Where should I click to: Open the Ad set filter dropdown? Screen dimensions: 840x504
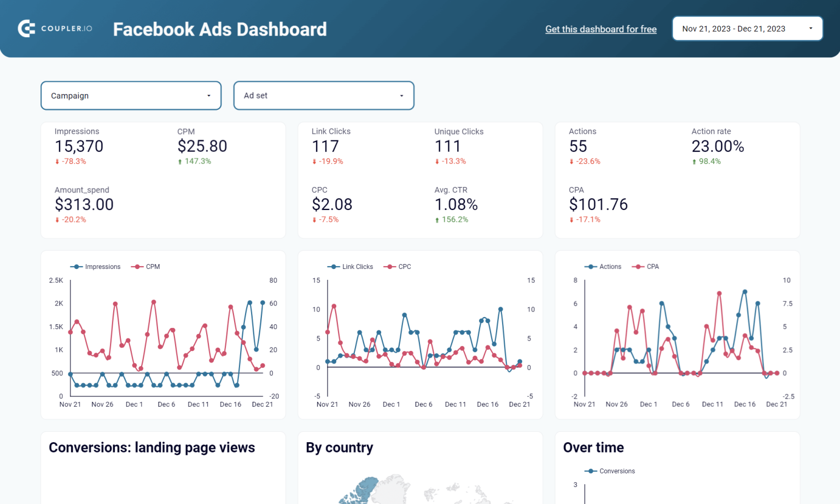324,95
